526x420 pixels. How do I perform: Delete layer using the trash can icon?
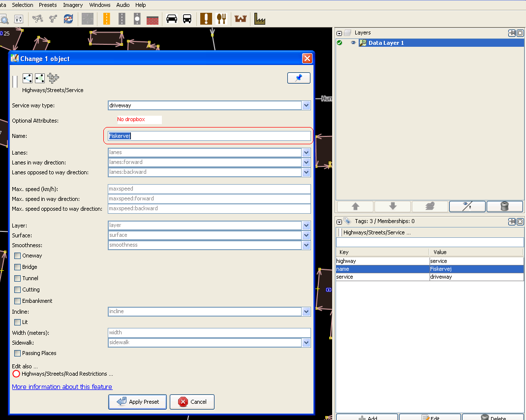504,206
